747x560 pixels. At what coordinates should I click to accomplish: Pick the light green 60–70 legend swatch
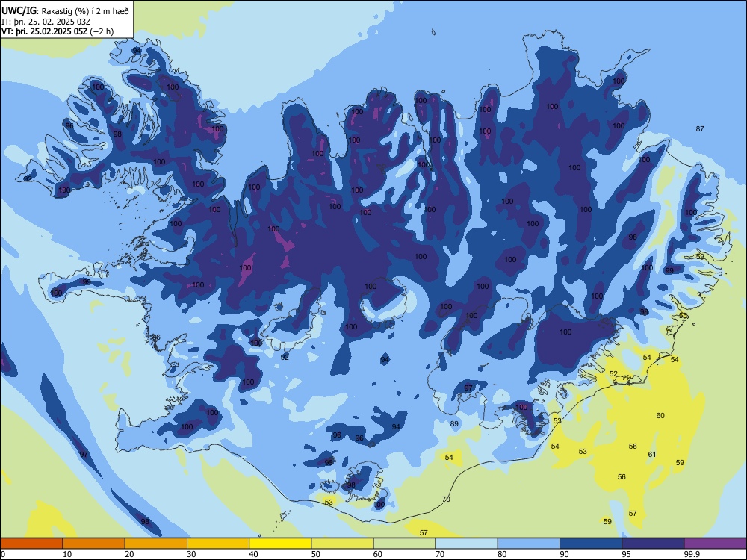tap(404, 544)
